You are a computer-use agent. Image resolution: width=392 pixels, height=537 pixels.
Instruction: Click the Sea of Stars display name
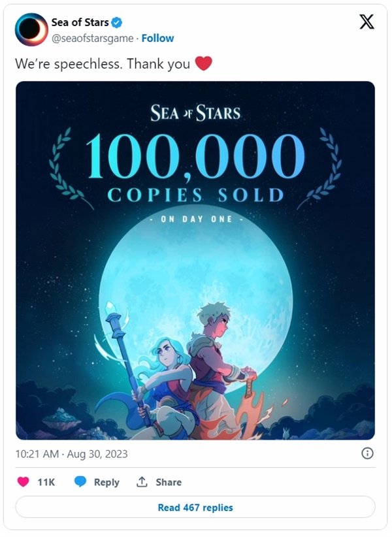click(80, 23)
